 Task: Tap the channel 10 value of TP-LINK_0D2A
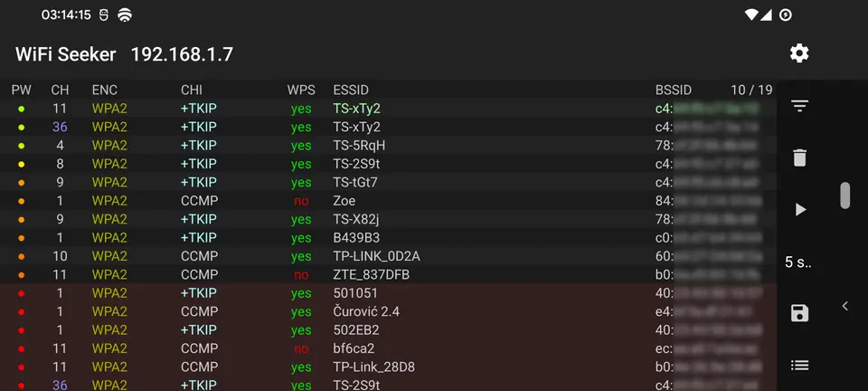click(60, 256)
